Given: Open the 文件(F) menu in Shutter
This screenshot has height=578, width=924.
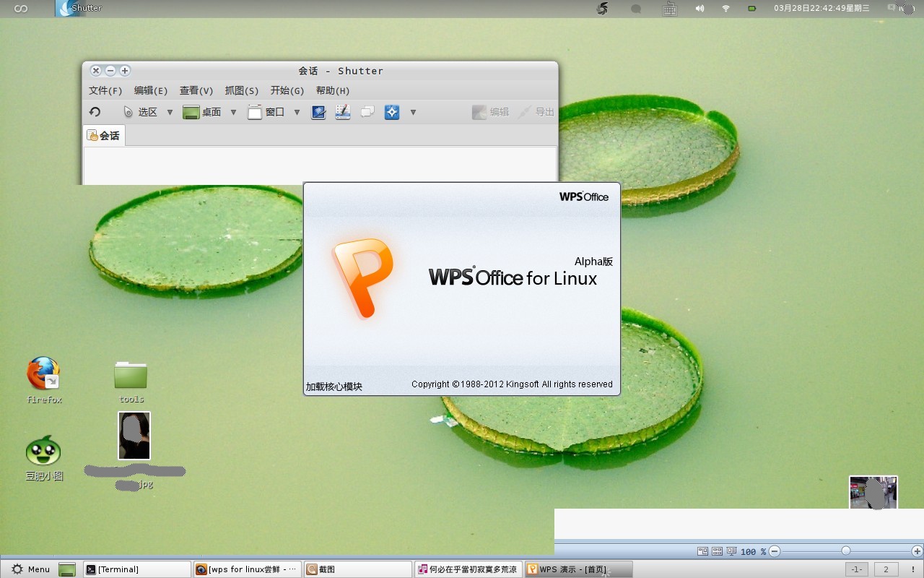Looking at the screenshot, I should (105, 90).
